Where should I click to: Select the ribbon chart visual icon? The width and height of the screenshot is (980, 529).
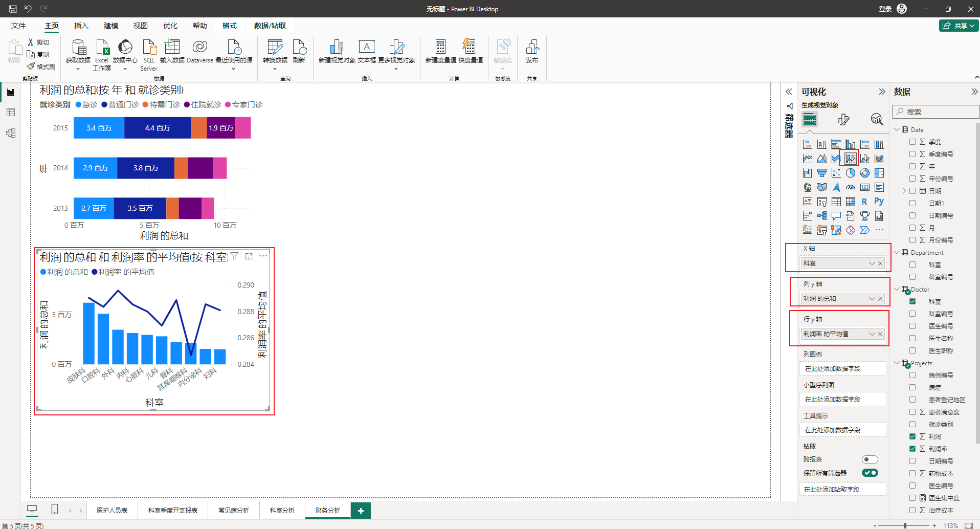click(879, 159)
